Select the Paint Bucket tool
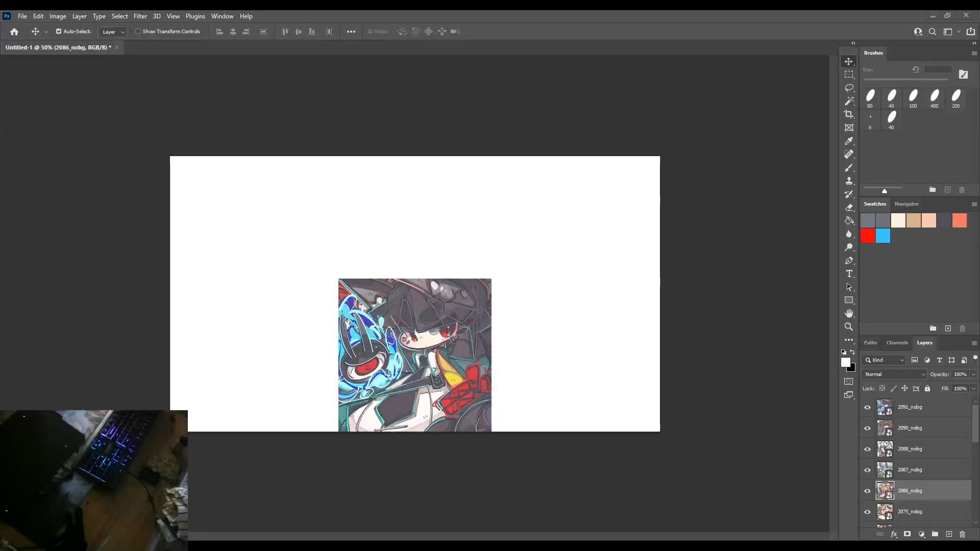 [849, 220]
